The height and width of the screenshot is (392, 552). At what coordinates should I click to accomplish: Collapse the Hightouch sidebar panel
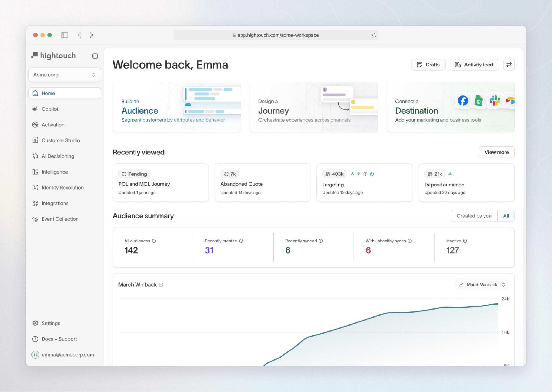[95, 56]
